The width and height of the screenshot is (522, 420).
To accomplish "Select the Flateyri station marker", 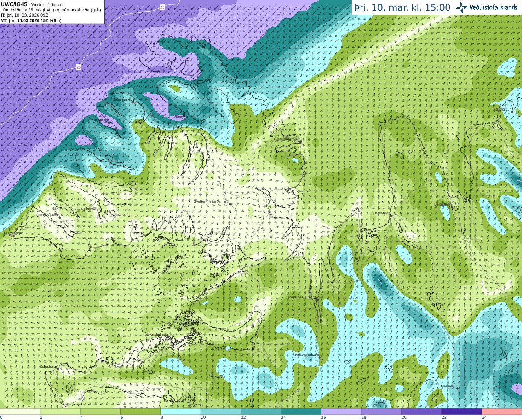I will point(109,122).
